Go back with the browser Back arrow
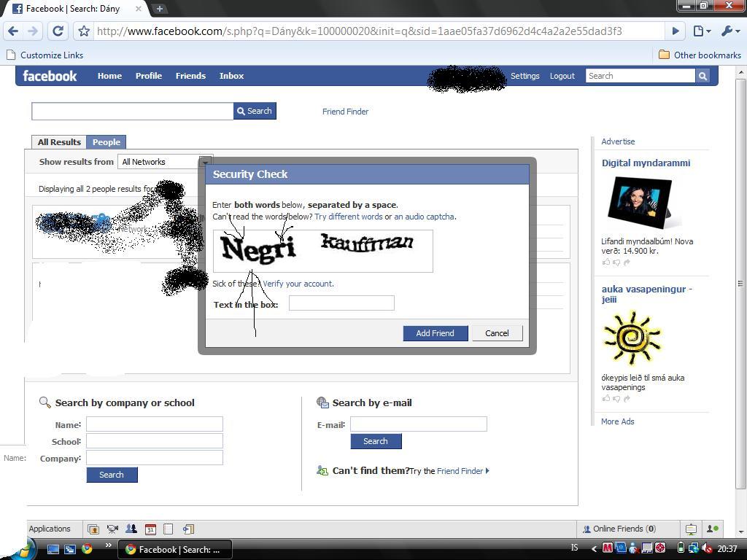This screenshot has width=747, height=560. pyautogui.click(x=13, y=31)
